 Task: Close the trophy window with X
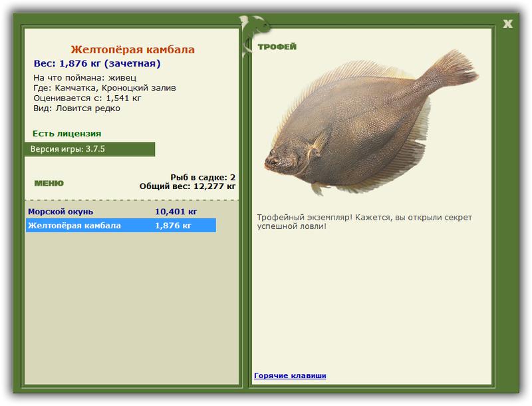pyautogui.click(x=507, y=24)
